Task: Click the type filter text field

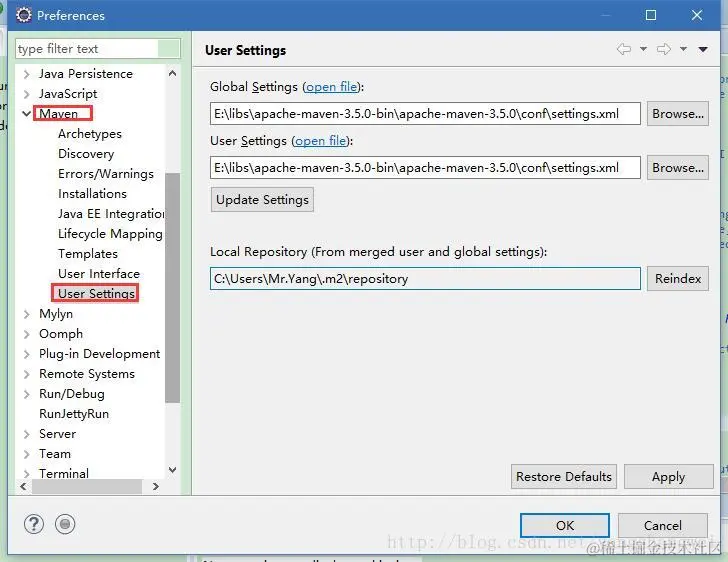Action: (98, 49)
